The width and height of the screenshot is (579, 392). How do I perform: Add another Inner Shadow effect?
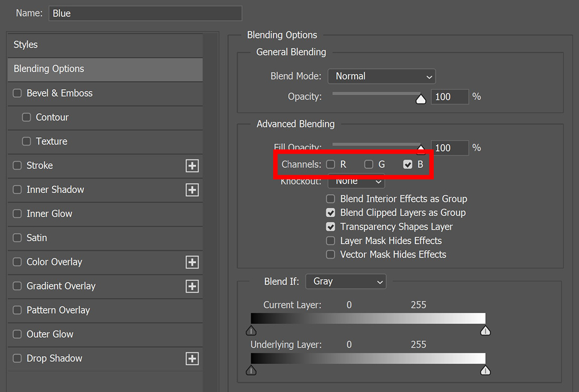tap(192, 190)
